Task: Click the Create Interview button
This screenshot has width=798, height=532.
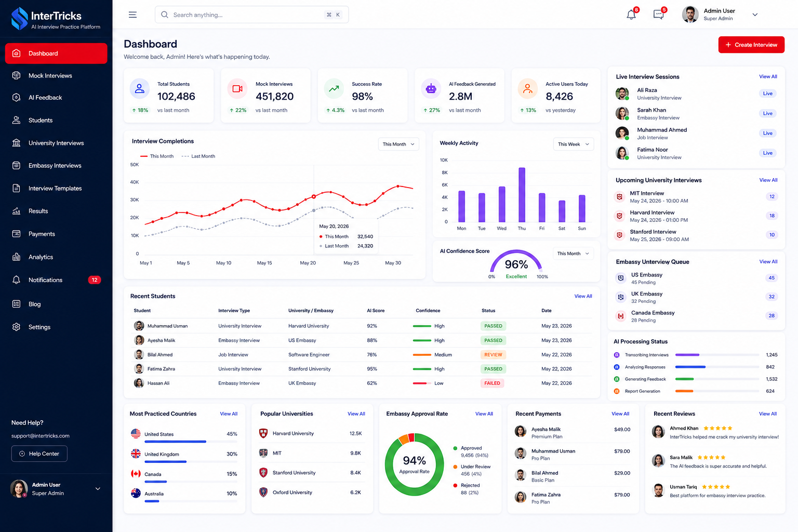Action: tap(751, 45)
